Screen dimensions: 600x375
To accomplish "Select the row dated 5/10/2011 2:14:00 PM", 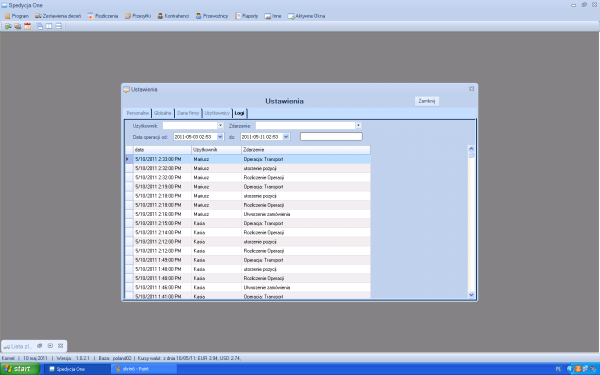I will tap(248, 233).
